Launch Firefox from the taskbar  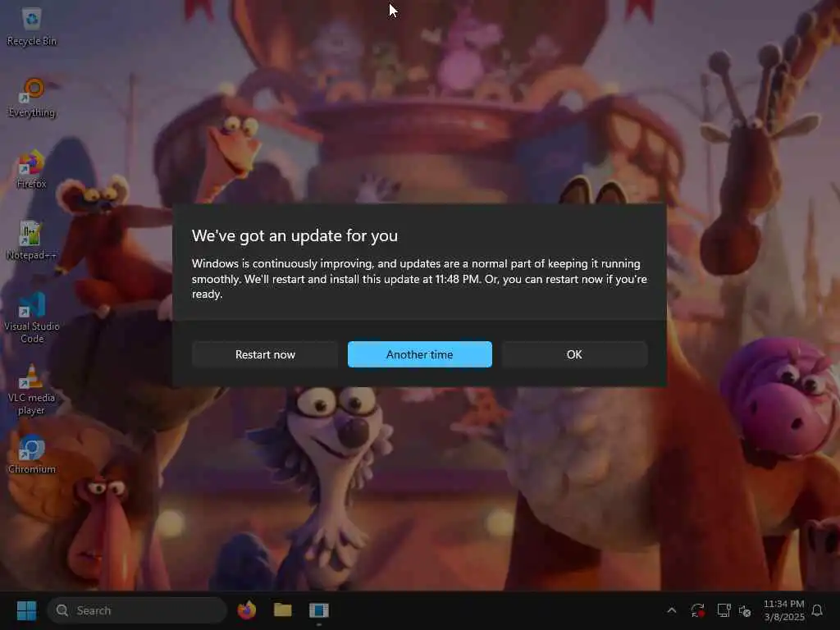[x=246, y=610]
